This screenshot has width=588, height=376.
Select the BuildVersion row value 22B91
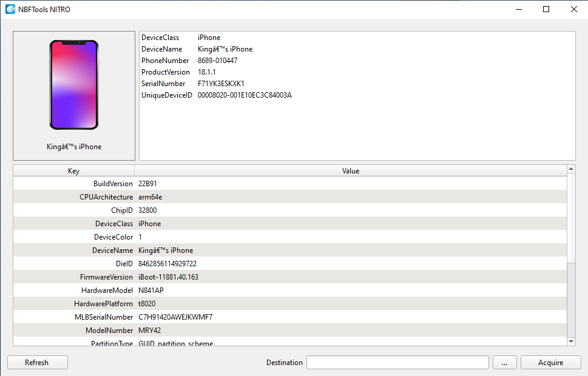point(147,184)
